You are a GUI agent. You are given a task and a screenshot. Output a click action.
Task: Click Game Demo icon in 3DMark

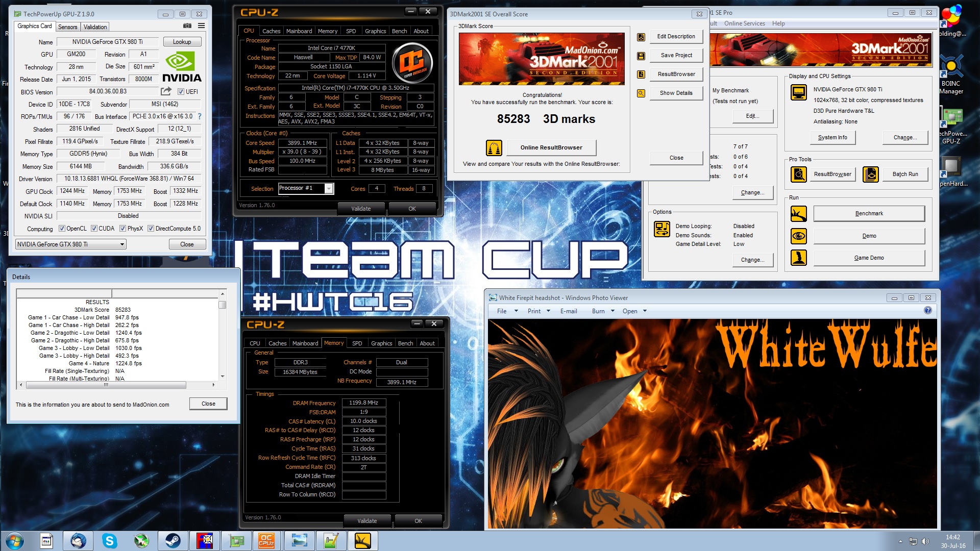(799, 258)
